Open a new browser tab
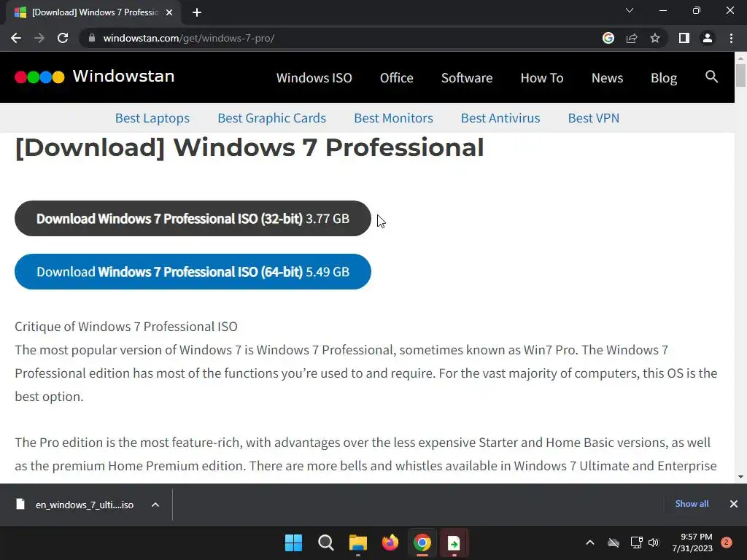Image resolution: width=747 pixels, height=560 pixels. (x=197, y=12)
